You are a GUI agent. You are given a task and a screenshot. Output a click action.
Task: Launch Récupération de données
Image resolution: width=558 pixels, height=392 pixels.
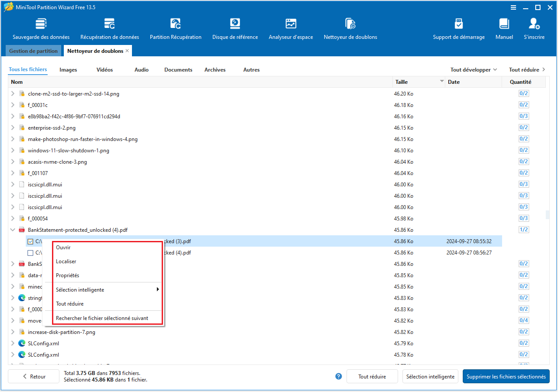coord(109,28)
